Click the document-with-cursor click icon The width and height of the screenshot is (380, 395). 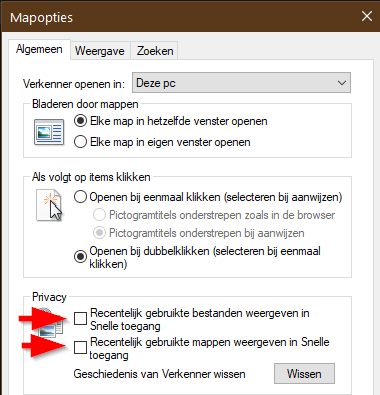point(49,205)
